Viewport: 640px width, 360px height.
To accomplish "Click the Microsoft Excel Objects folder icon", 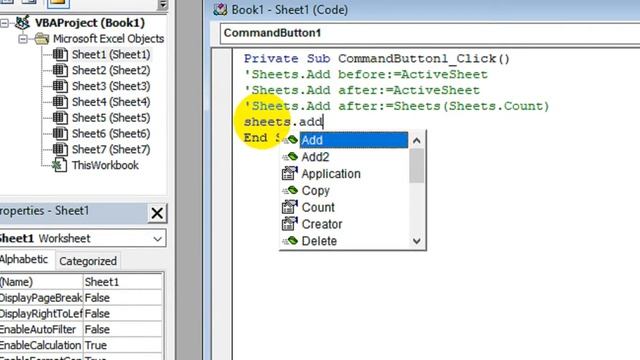I will coord(42,39).
